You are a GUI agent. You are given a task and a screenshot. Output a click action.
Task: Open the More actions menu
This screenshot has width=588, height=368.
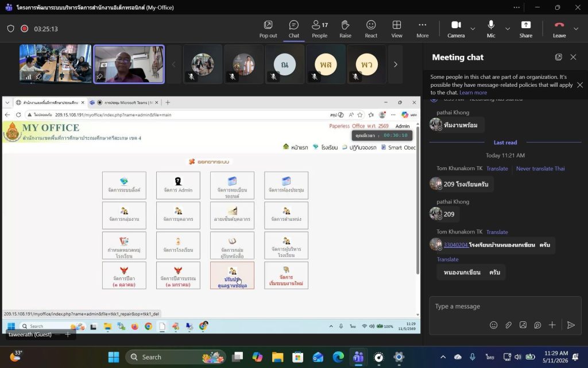pyautogui.click(x=422, y=29)
